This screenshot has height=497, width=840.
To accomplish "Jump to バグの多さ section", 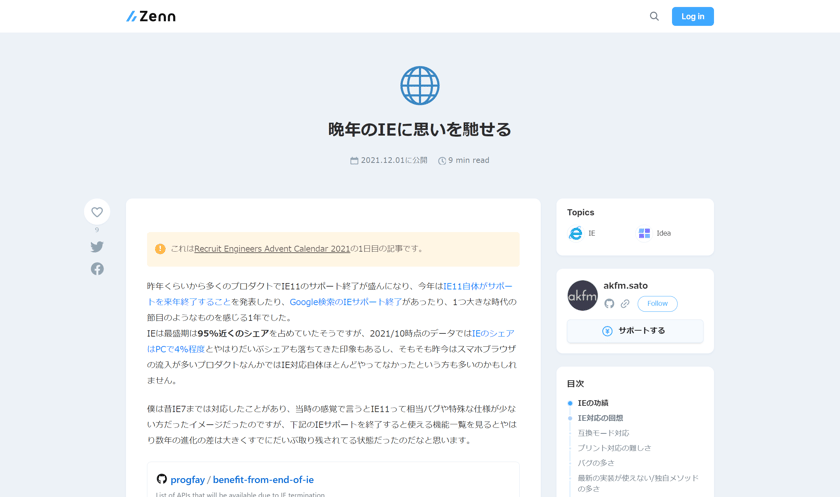I will pyautogui.click(x=596, y=463).
